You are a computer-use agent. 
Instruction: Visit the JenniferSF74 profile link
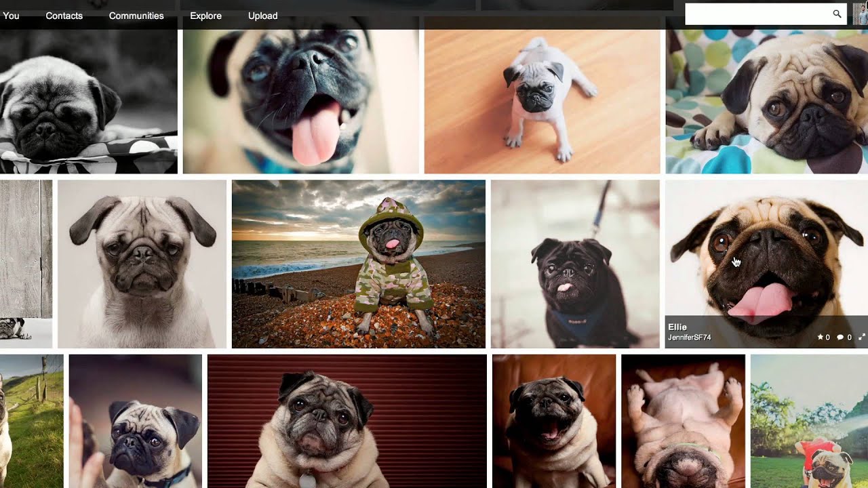click(x=690, y=338)
